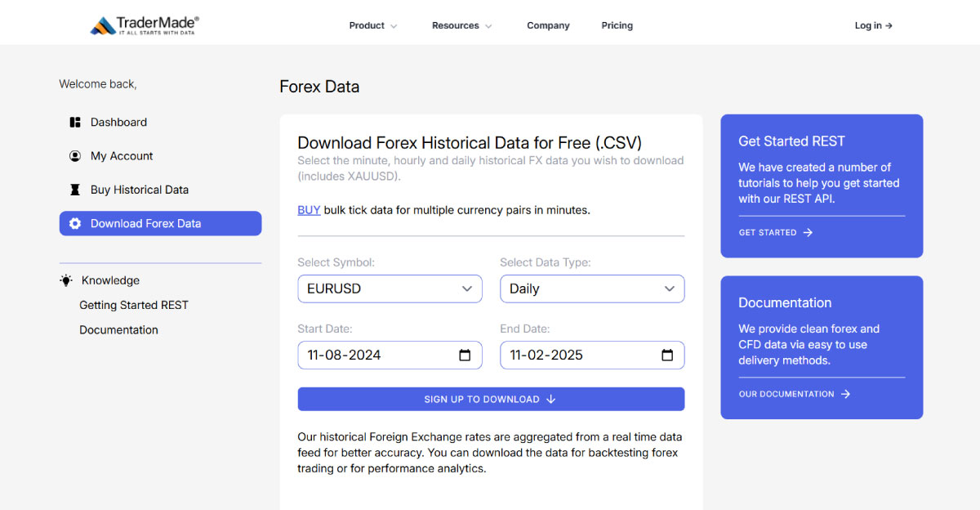This screenshot has height=510, width=980.
Task: Click the TraderMade logo
Action: (145, 25)
